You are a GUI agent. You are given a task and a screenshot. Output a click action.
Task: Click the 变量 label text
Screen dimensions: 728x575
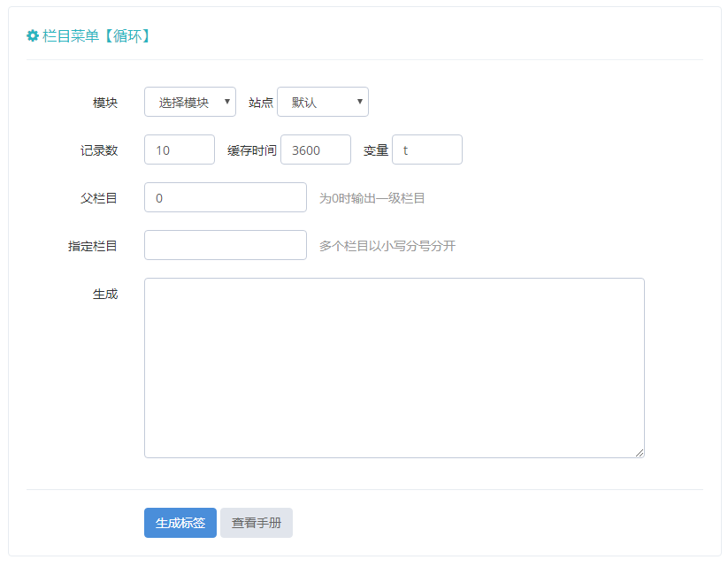coord(376,150)
